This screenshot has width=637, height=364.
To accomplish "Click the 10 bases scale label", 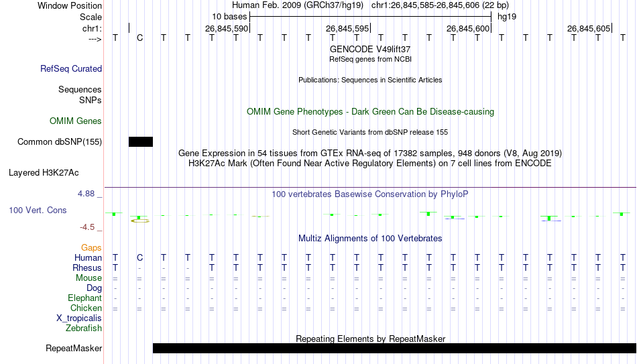I will click(229, 17).
